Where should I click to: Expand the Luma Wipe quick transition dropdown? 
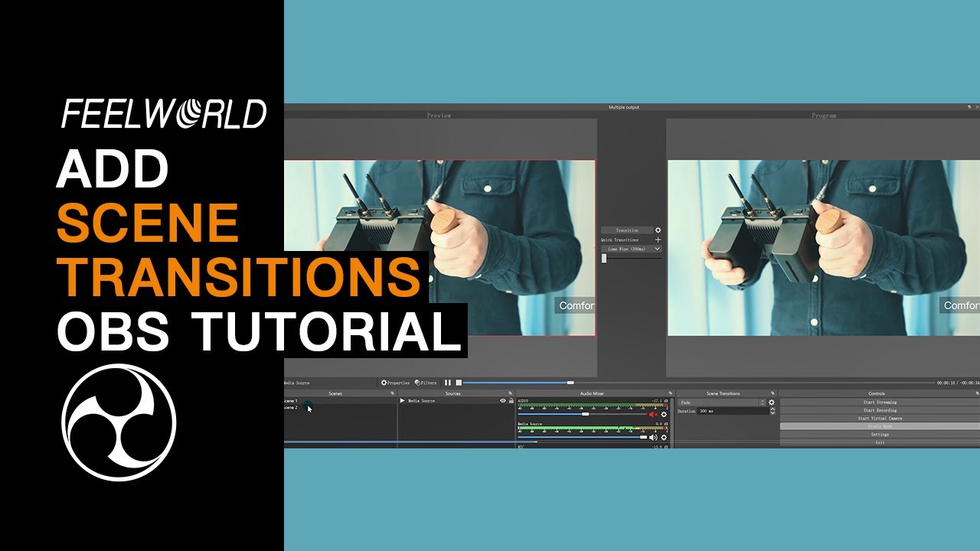click(632, 249)
